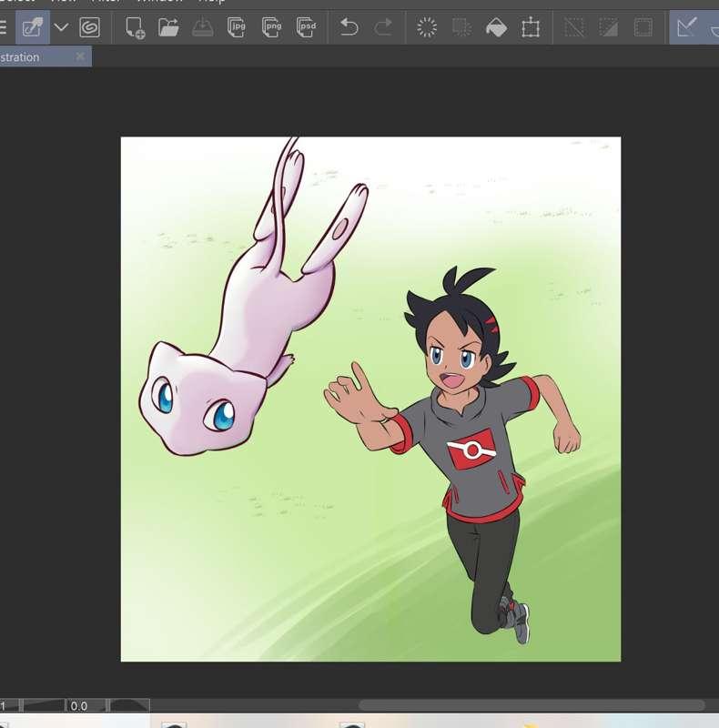719x728 pixels.
Task: Click the Invert Selected Area icon
Action: [x=609, y=27]
